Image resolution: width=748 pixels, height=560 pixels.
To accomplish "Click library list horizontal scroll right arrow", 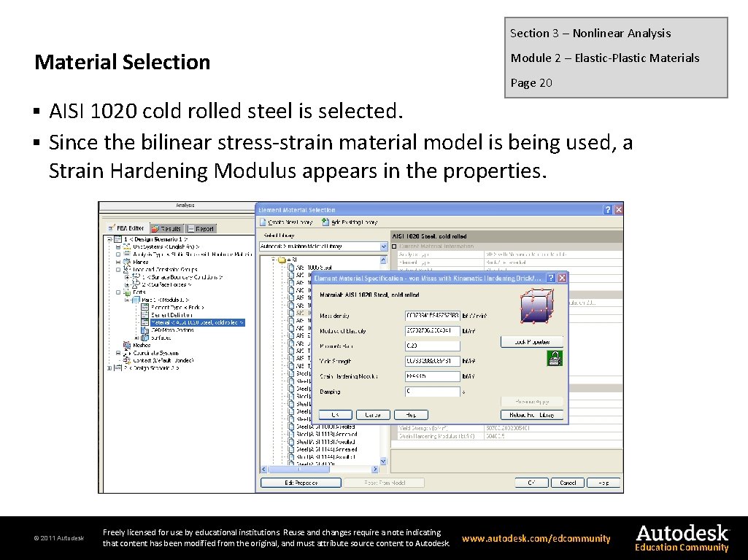I will (x=375, y=470).
